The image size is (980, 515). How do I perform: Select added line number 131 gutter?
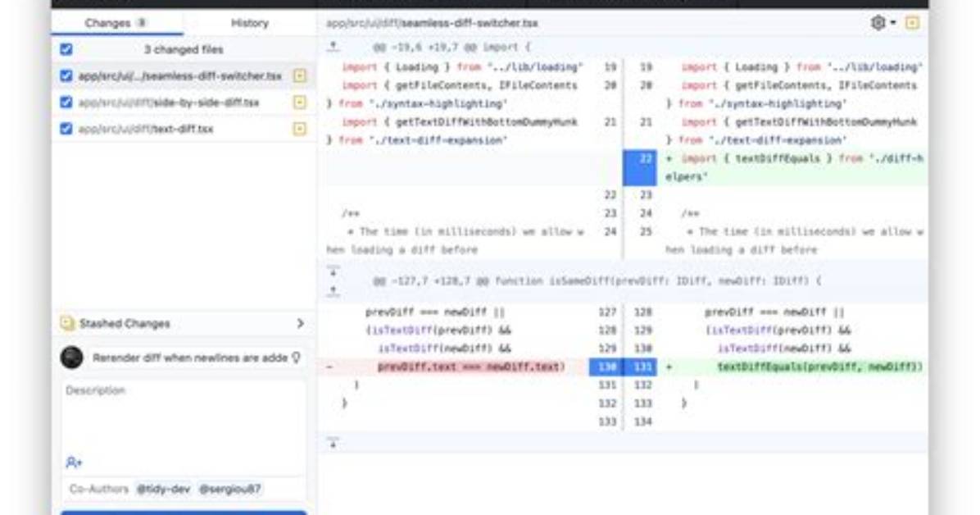(640, 367)
